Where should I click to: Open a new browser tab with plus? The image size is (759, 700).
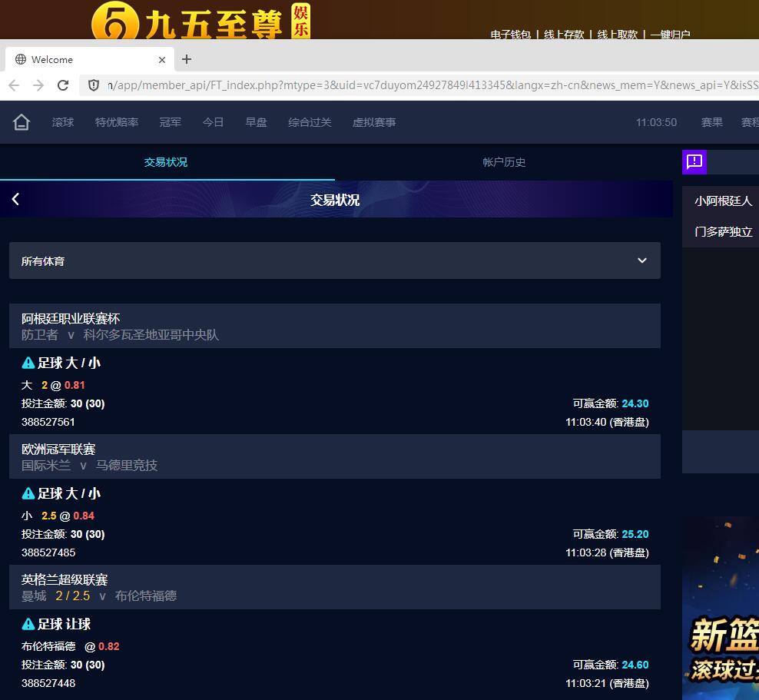click(x=187, y=59)
